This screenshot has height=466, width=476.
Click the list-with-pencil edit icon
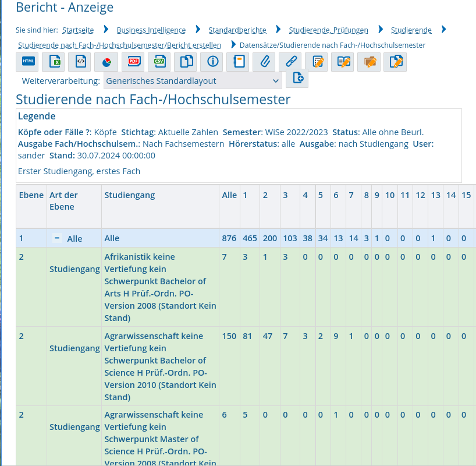(317, 62)
